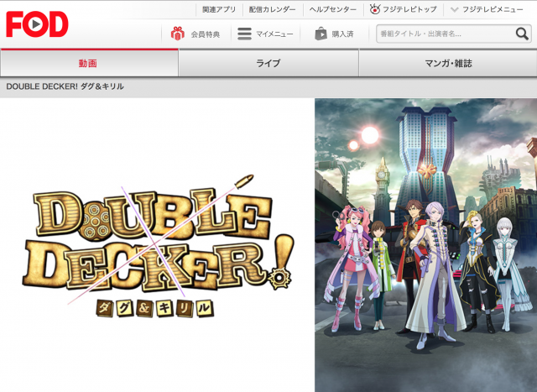Click the DOUBLE DECKER! logo image
The image size is (537, 392).
click(x=158, y=246)
